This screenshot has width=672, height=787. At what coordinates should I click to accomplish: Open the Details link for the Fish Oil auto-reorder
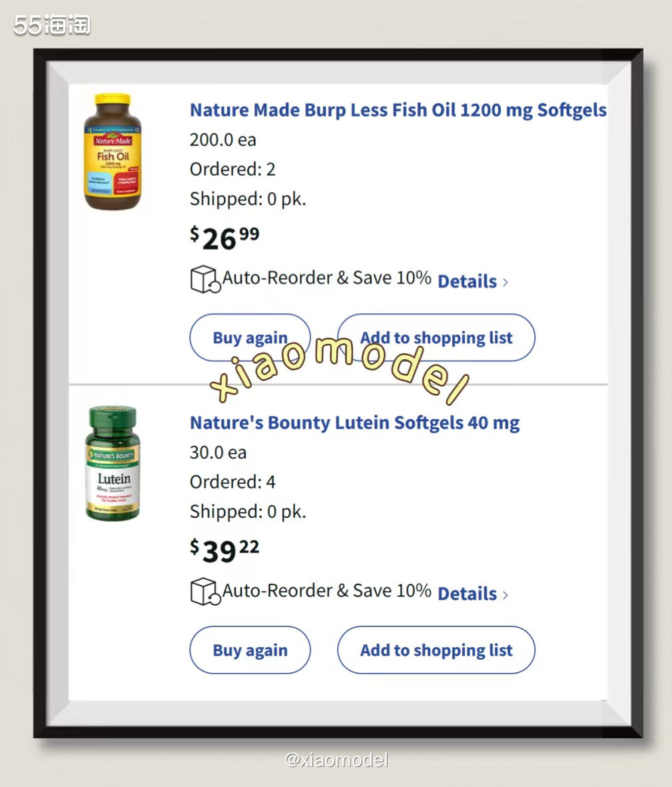coord(468,282)
